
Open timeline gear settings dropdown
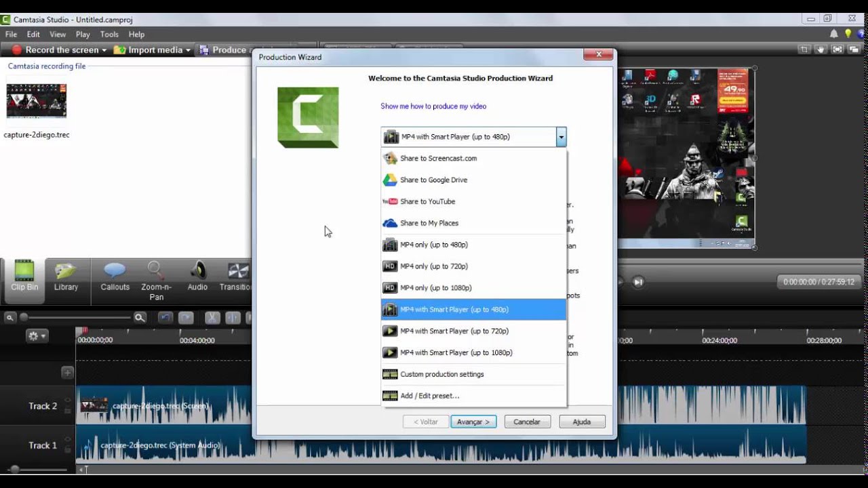pyautogui.click(x=37, y=336)
